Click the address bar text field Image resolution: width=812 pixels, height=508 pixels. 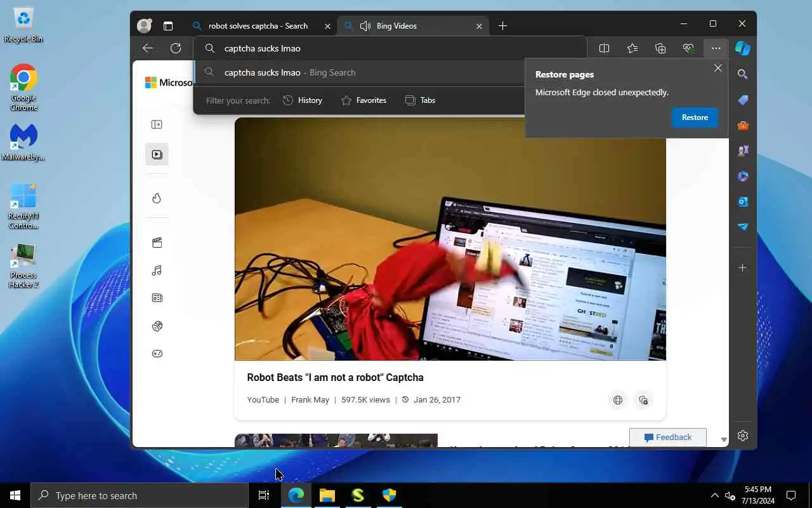pyautogui.click(x=390, y=48)
